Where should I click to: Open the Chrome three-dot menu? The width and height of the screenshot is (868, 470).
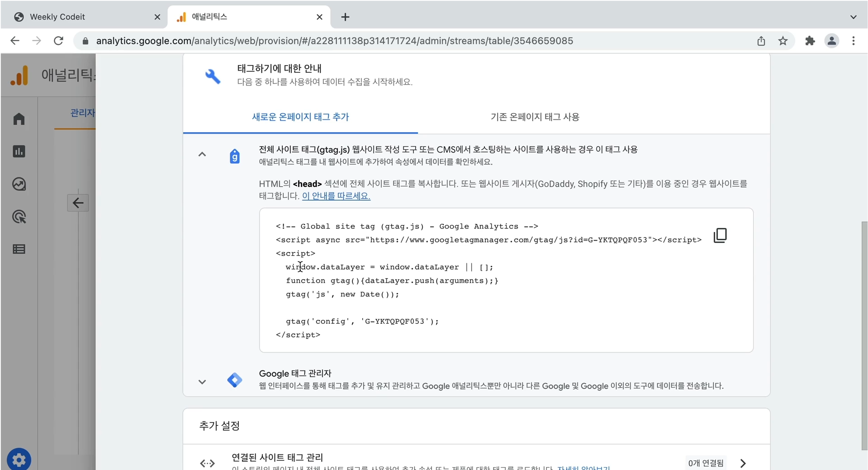pos(854,41)
